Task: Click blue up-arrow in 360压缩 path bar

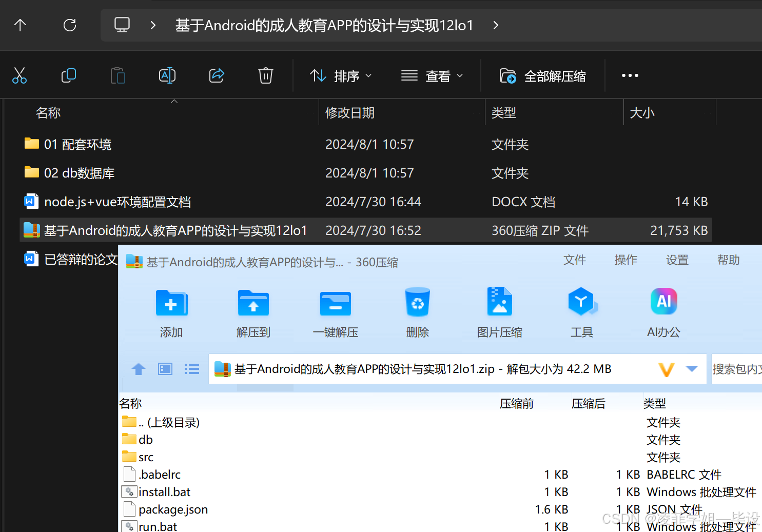Action: pos(139,369)
